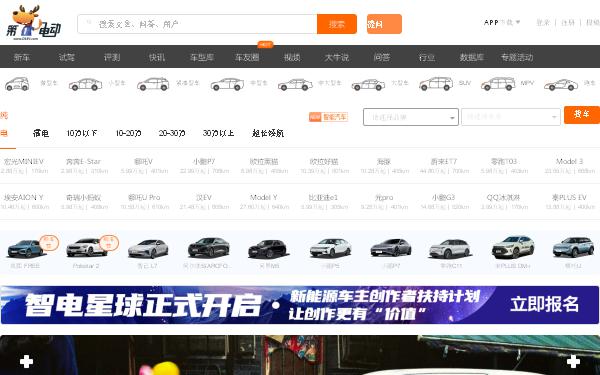The height and width of the screenshot is (375, 600).
Task: Click the 第一电动 deer logo
Action: pyautogui.click(x=34, y=23)
